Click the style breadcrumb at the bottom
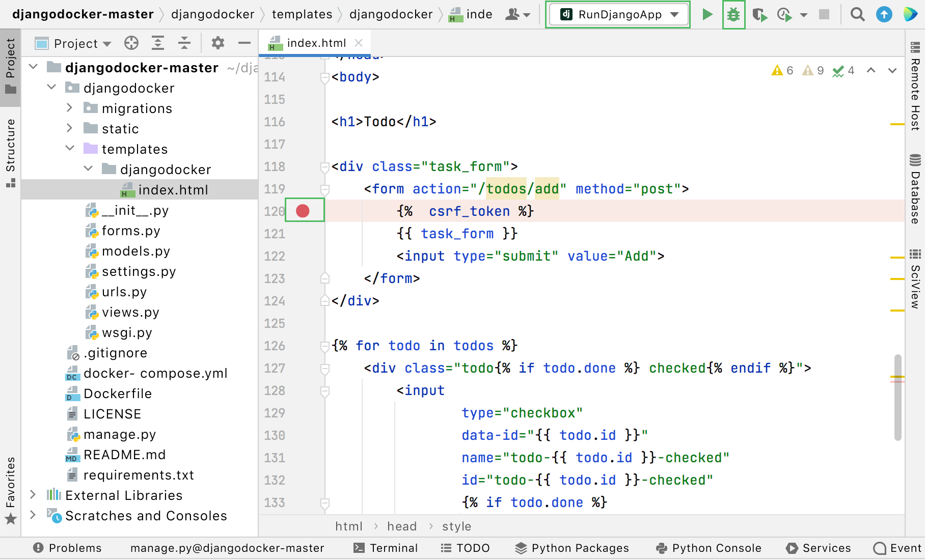Screen dimensions: 925x560 [x=456, y=526]
